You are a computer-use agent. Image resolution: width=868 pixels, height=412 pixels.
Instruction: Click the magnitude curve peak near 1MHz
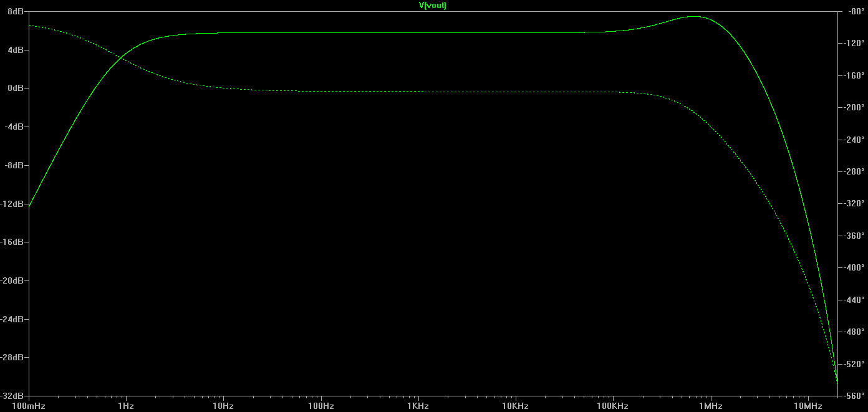[x=695, y=16]
